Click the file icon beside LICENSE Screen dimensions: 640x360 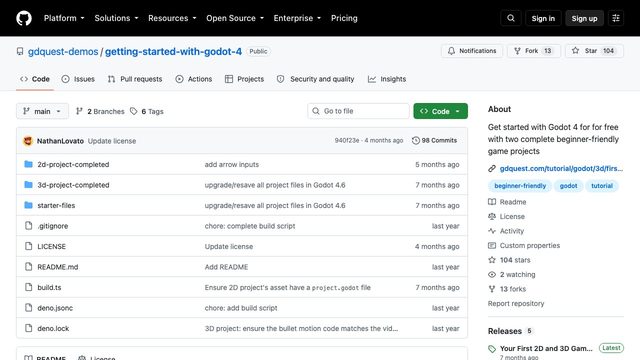(x=28, y=246)
